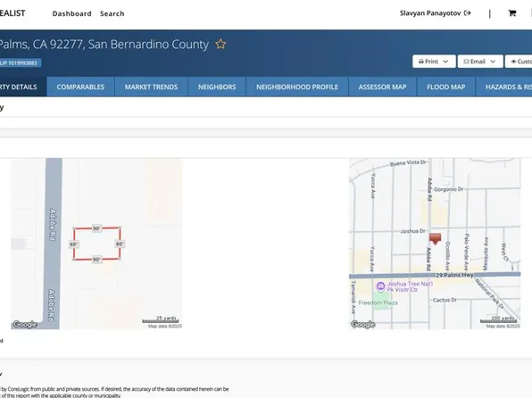
Task: Switch to the Assessor Map tab
Action: [382, 87]
